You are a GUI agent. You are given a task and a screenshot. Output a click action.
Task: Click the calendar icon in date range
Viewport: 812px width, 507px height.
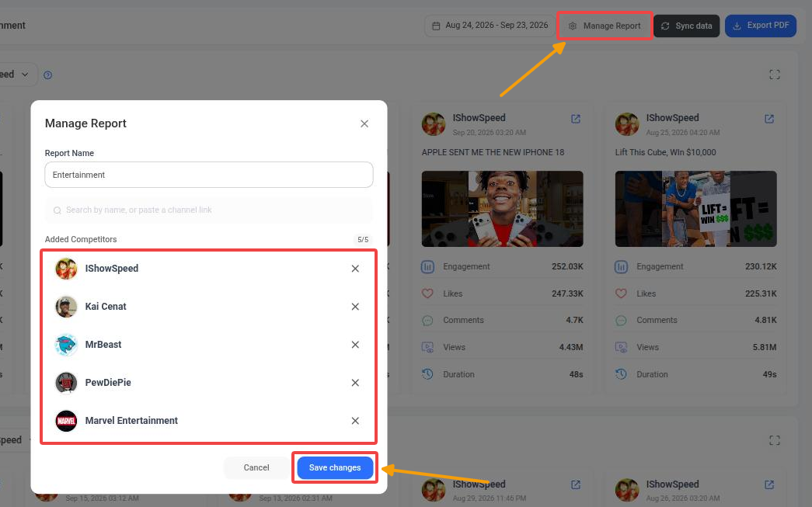436,26
